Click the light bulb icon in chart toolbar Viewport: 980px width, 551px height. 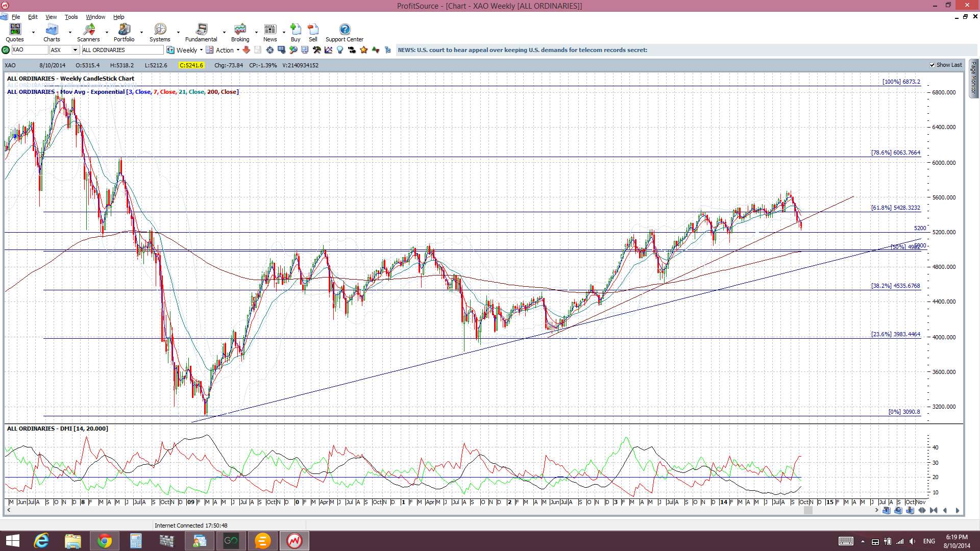340,50
